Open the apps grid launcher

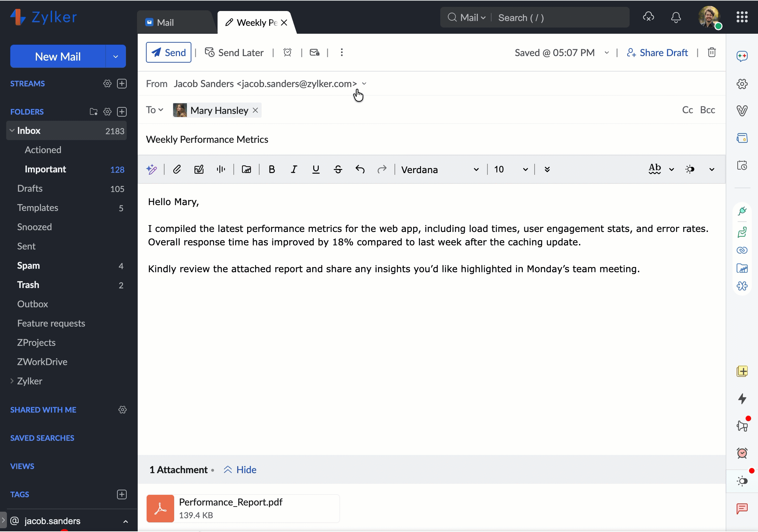[x=742, y=17]
